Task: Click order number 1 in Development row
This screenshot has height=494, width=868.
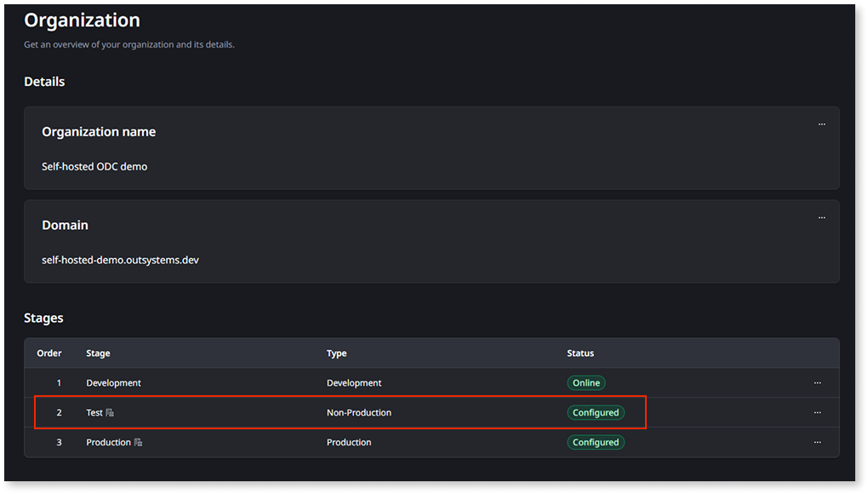Action: [x=59, y=382]
